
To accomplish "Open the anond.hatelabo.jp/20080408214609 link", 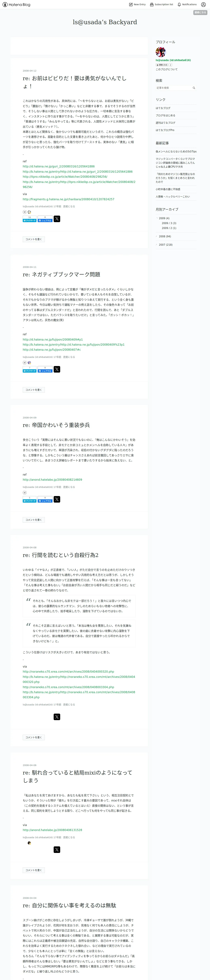I will [x=52, y=480].
